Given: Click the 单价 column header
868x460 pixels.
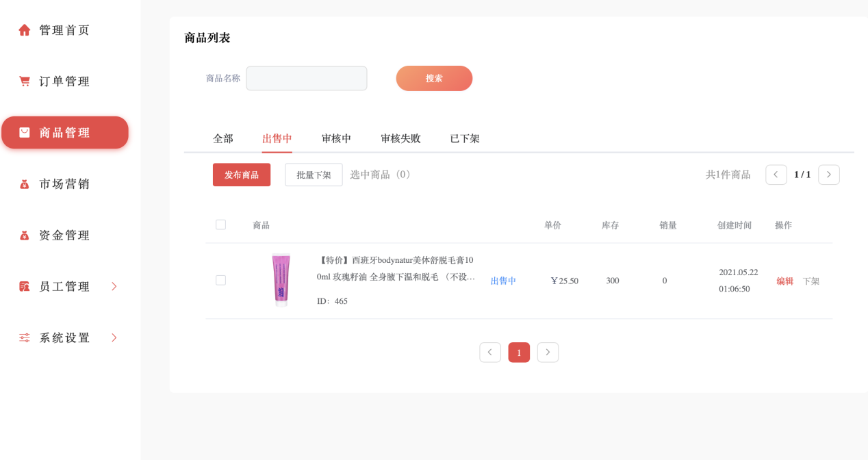Looking at the screenshot, I should pyautogui.click(x=552, y=225).
